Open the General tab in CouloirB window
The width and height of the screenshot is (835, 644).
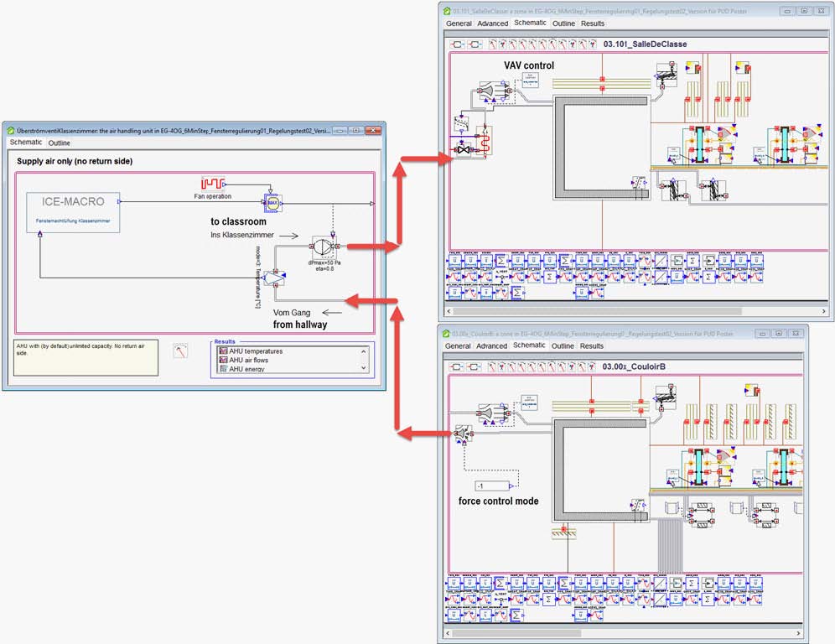pyautogui.click(x=458, y=345)
